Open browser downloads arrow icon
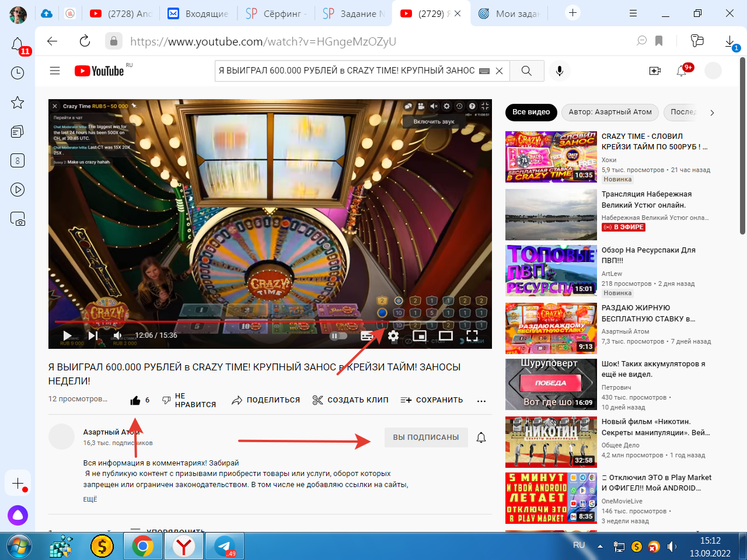Viewport: 747px width, 560px height. 730,41
